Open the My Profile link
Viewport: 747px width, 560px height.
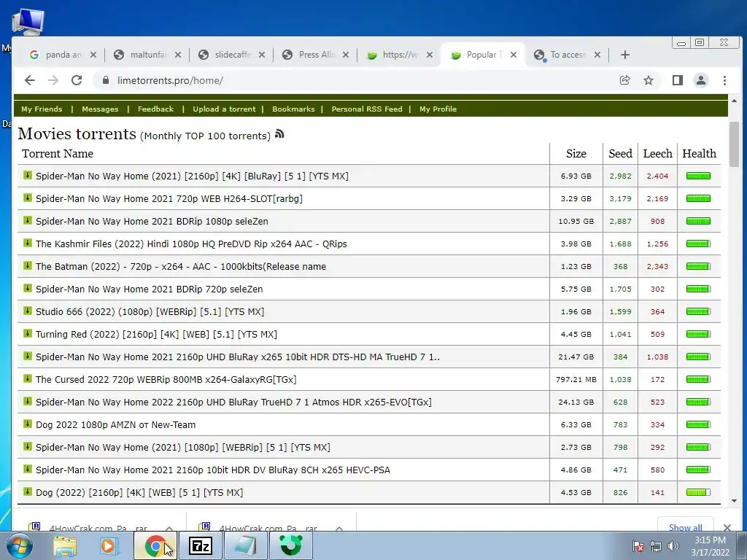tap(438, 109)
